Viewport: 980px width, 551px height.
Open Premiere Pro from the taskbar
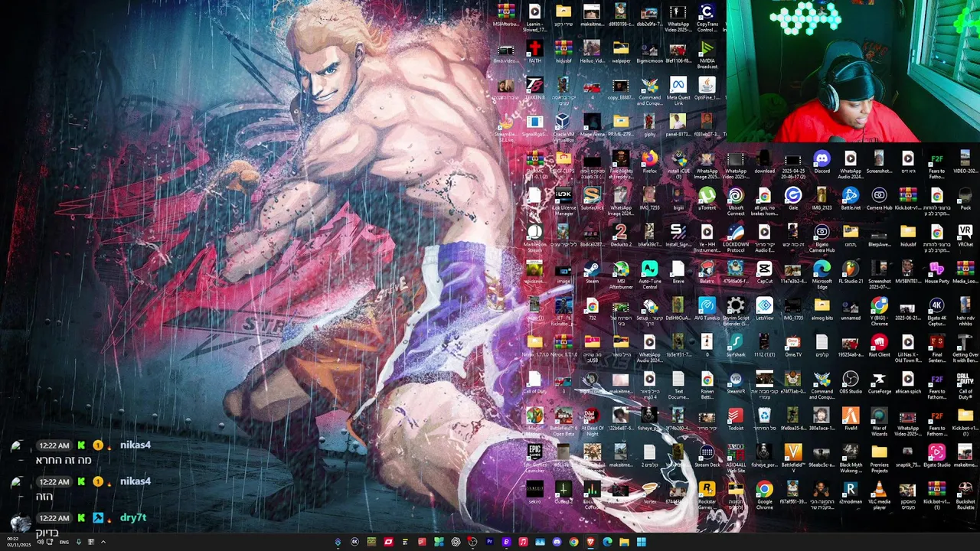tap(489, 542)
